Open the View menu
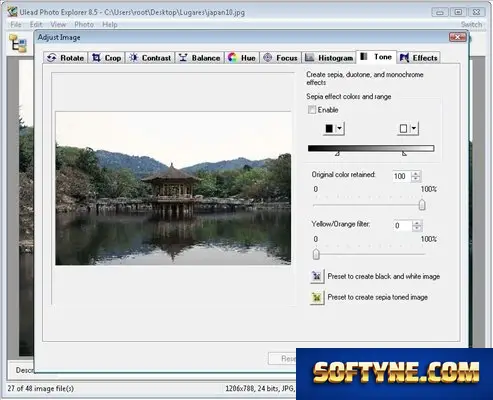Viewport: 493px width, 400px height. pyautogui.click(x=58, y=24)
